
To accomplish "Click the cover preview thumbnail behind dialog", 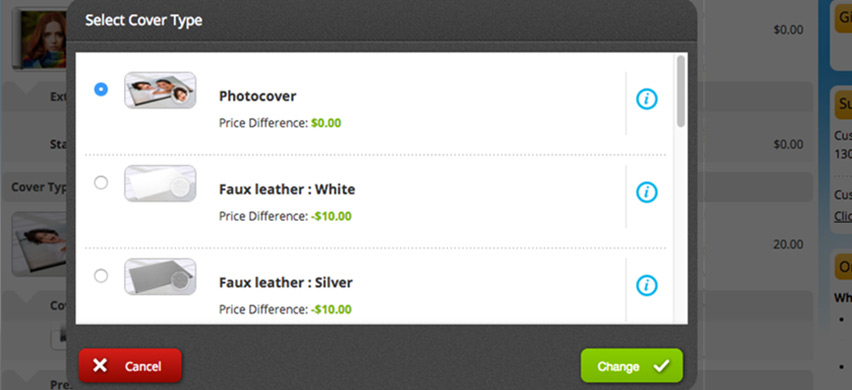I will 39,244.
